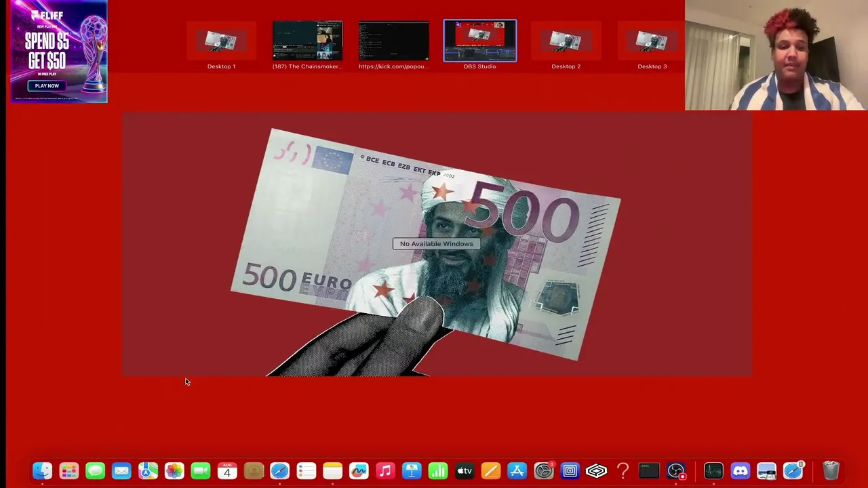The width and height of the screenshot is (868, 488).
Task: Launch the Messages app
Action: 95,470
